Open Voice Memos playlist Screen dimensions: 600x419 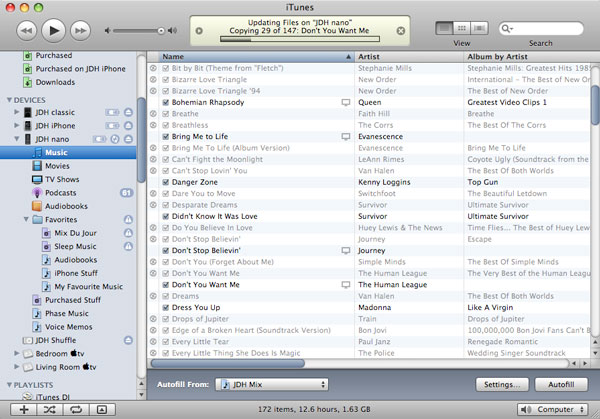[x=68, y=327]
